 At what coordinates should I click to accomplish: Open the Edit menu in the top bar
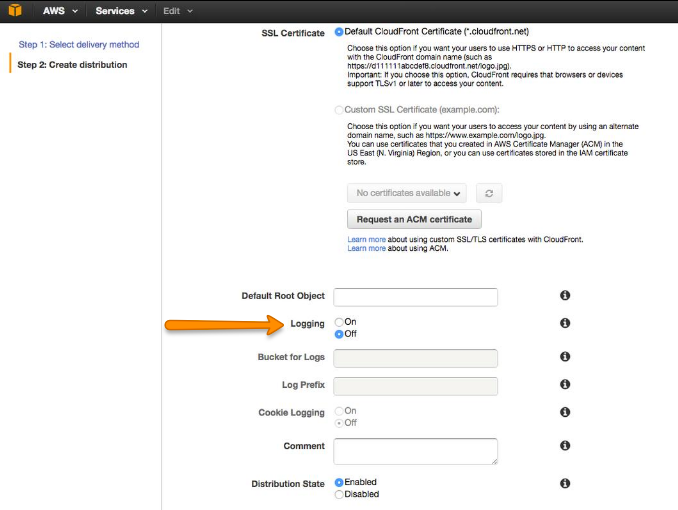pyautogui.click(x=178, y=11)
